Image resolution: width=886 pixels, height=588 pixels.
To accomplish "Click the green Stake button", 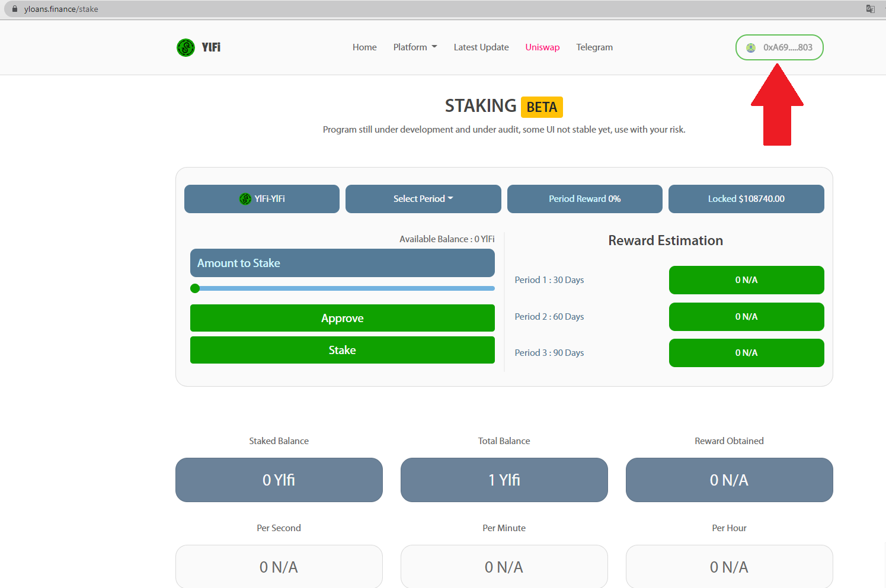I will coord(343,350).
